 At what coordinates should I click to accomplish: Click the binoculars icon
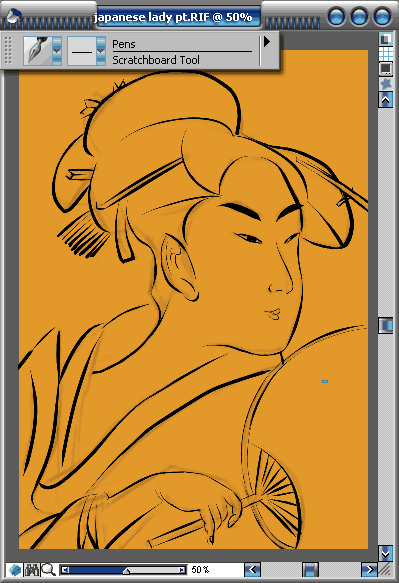pyautogui.click(x=32, y=569)
